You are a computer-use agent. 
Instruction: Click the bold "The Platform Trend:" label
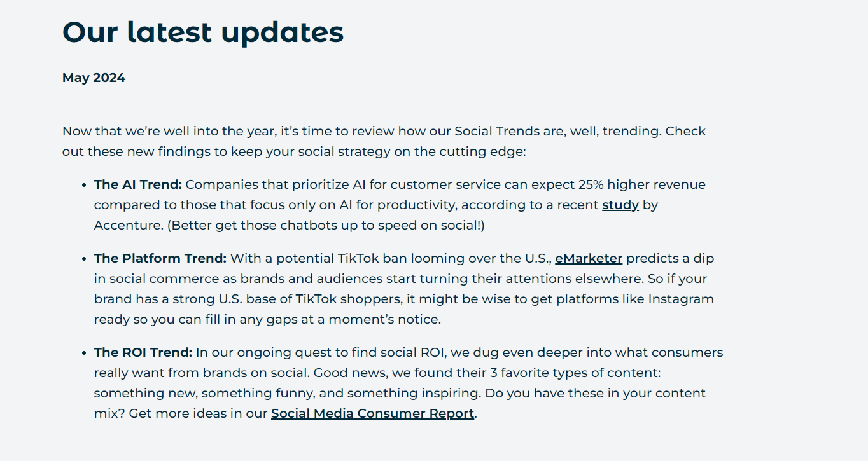pyautogui.click(x=160, y=259)
